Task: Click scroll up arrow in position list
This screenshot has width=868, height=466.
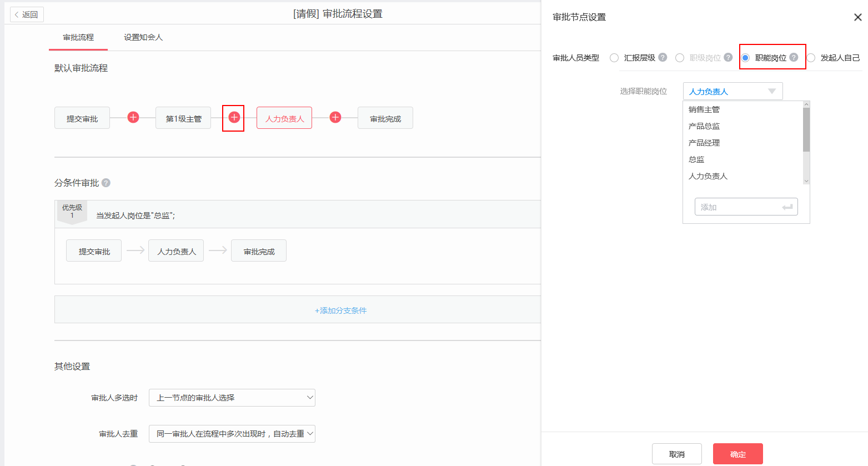Action: [x=806, y=104]
